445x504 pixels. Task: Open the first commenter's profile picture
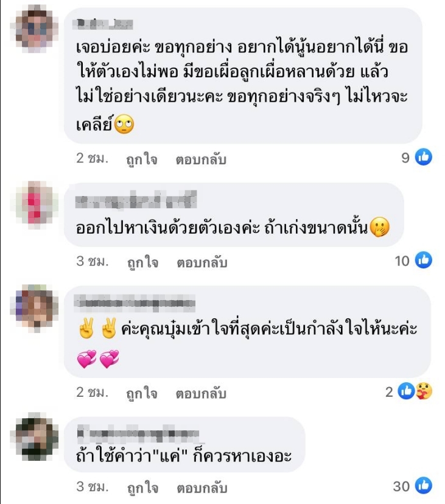[37, 29]
